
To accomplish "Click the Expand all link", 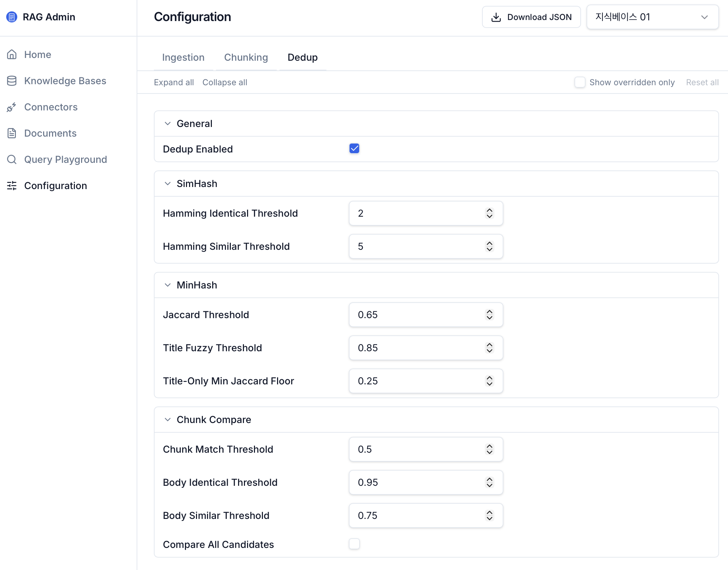I will pos(174,82).
